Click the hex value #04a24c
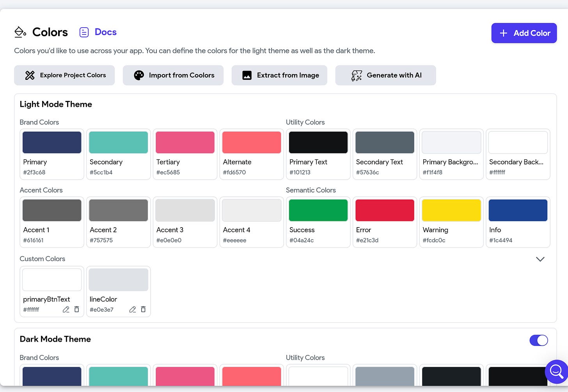Screen dimensions: 568x392 (x=302, y=240)
